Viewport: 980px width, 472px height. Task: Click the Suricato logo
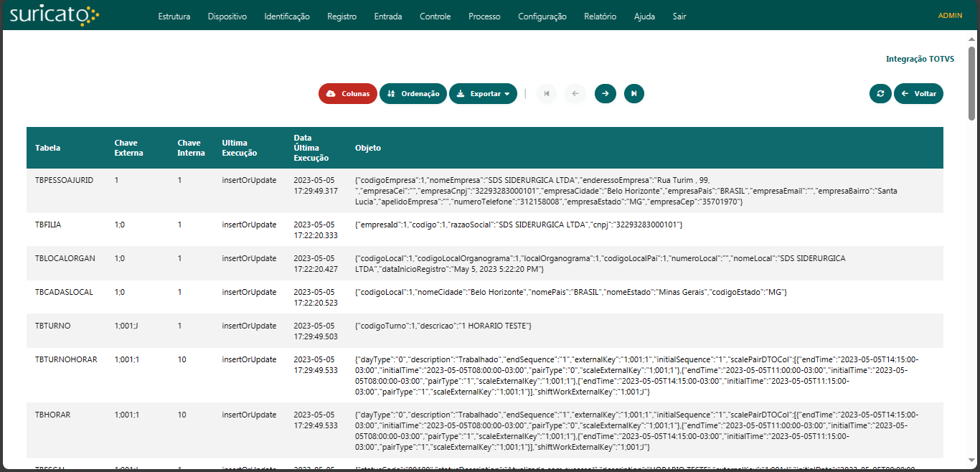[x=55, y=14]
